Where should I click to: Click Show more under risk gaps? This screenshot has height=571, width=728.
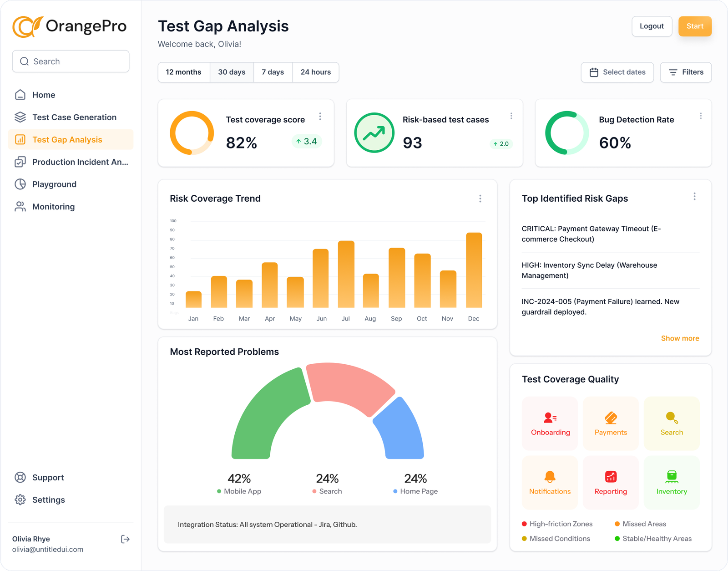click(x=680, y=338)
